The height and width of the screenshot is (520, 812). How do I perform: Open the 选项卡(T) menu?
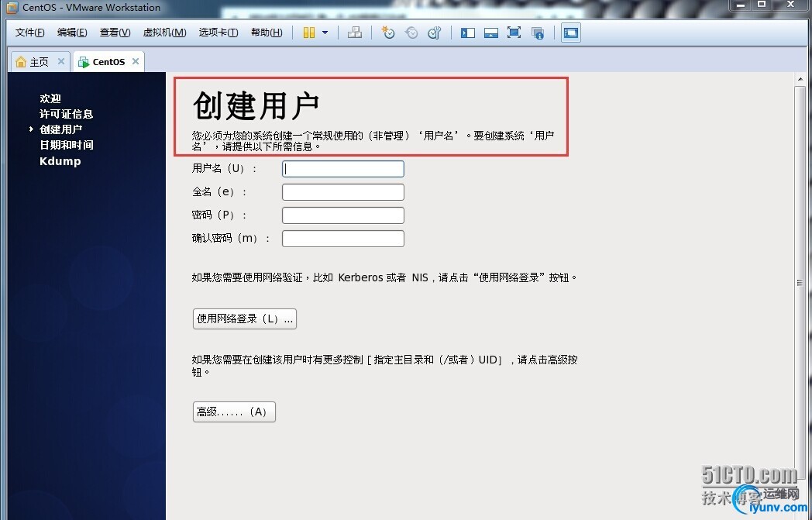(218, 33)
